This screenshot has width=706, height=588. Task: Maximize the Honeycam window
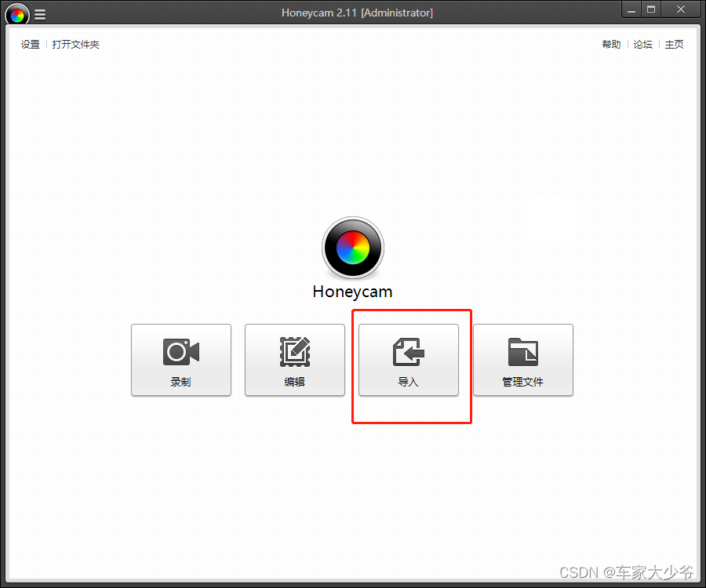[651, 10]
